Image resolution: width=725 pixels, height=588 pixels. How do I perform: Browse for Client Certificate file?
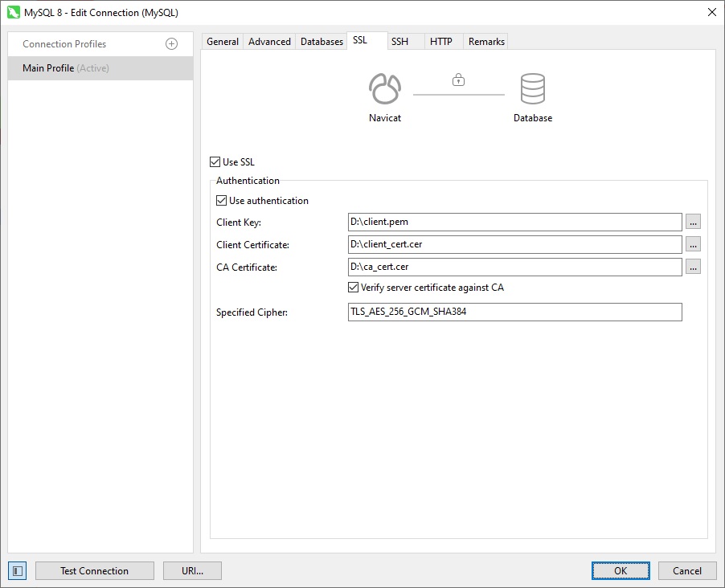click(x=693, y=244)
